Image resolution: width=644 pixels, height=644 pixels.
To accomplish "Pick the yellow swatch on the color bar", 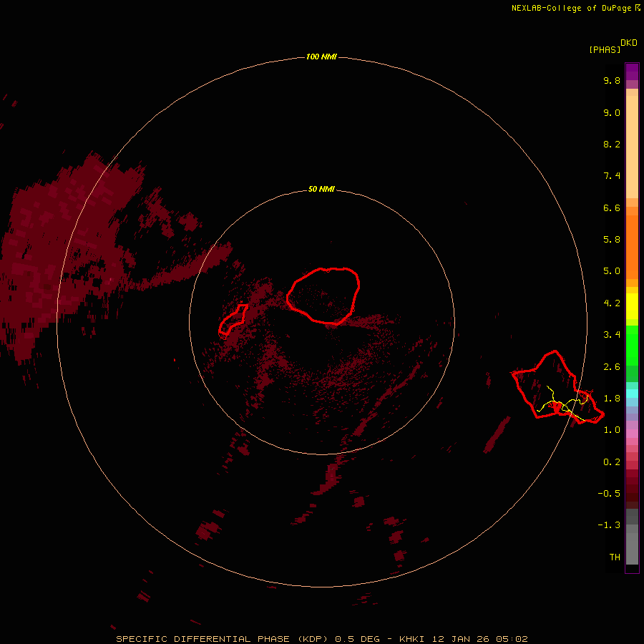I will tap(632, 306).
